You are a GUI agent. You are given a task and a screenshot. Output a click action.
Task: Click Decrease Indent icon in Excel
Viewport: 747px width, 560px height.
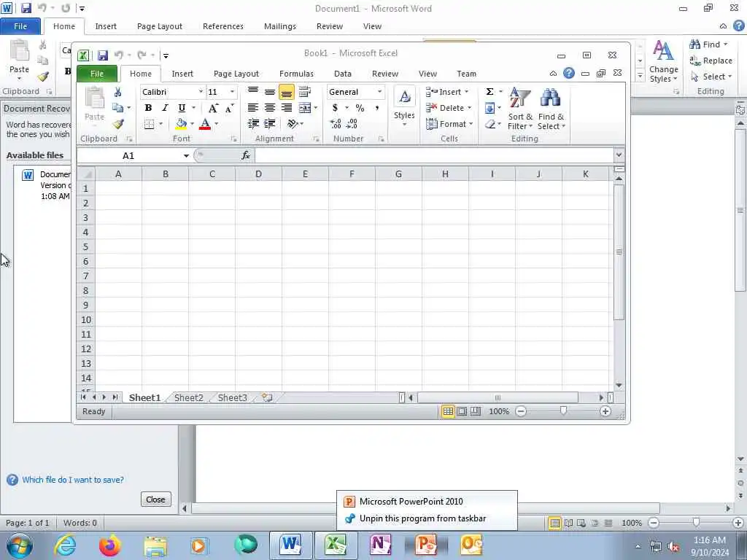(253, 124)
